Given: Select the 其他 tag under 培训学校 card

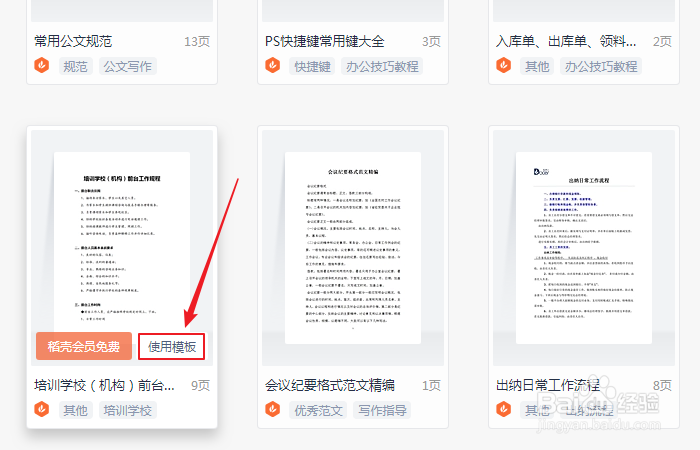Looking at the screenshot, I should pos(75,410).
